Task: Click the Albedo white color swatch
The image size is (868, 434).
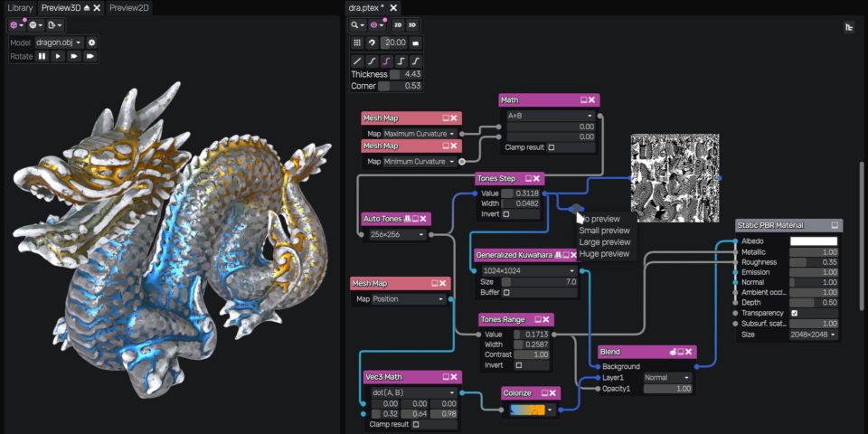Action: [x=813, y=241]
